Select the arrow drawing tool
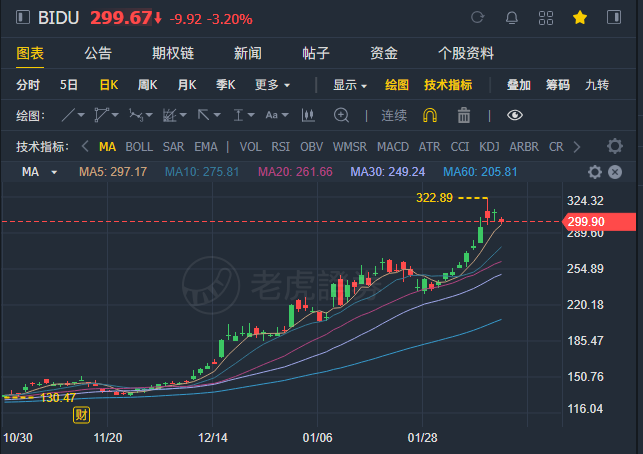 click(203, 115)
